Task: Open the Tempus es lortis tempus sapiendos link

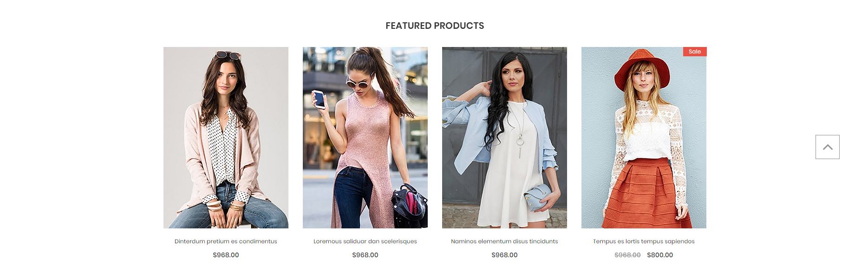Action: pos(644,241)
